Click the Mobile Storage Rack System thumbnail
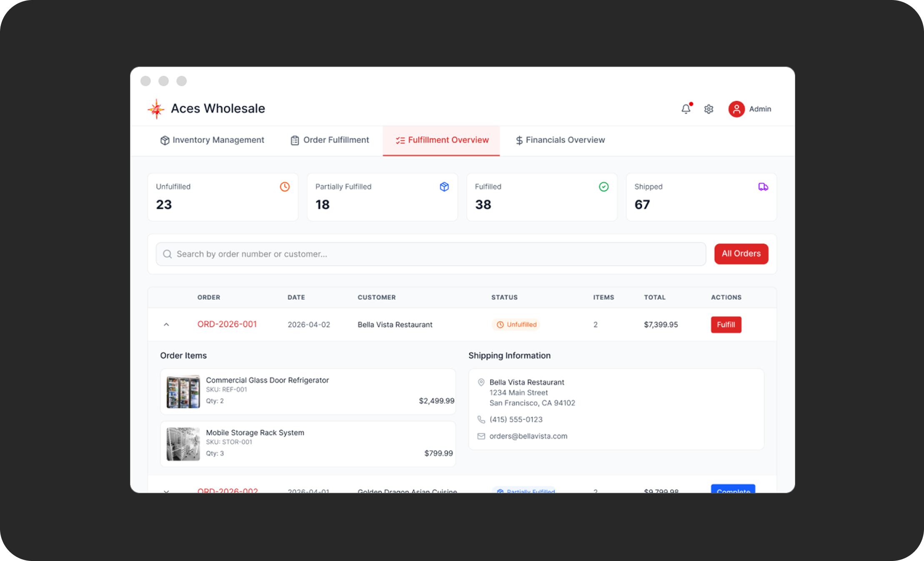 183,444
